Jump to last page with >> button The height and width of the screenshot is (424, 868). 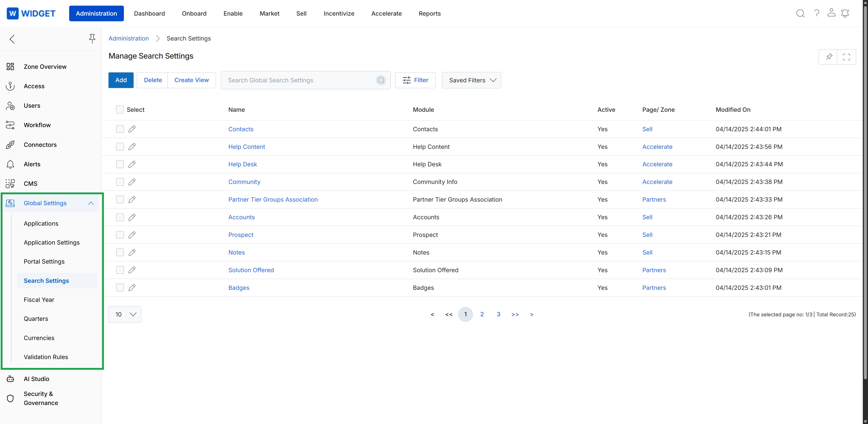point(515,314)
